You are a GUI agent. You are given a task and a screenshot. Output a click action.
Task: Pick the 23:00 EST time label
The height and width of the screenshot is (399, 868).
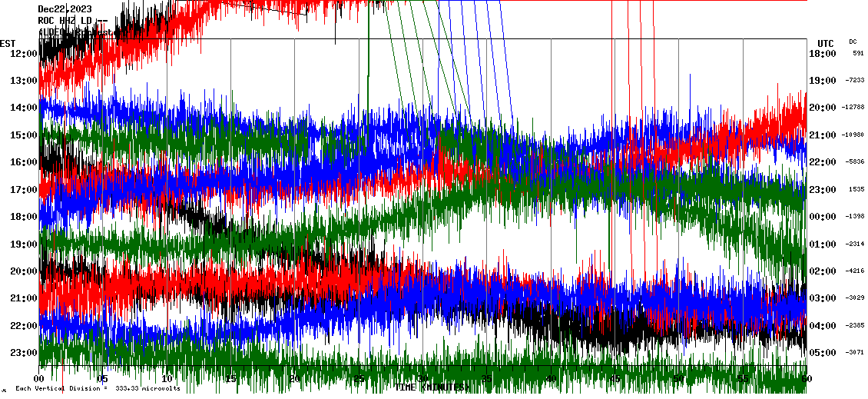point(24,353)
